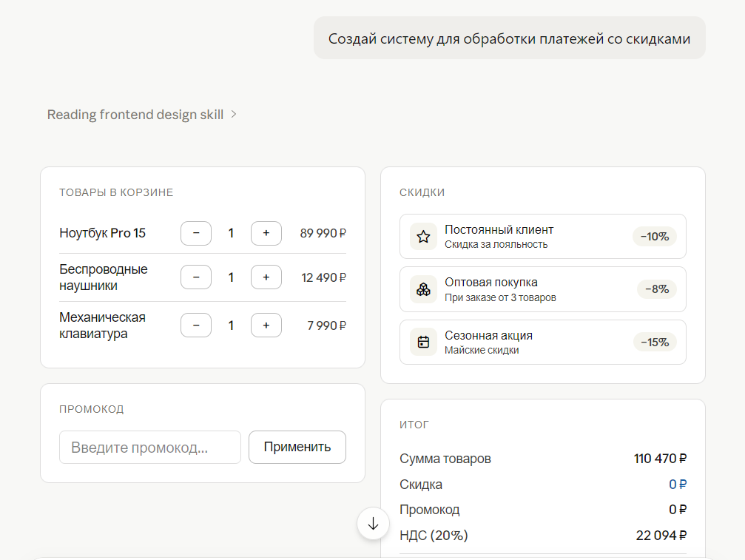Decrease quantity of Механическая клавиатура
Image resolution: width=745 pixels, height=560 pixels.
[196, 325]
